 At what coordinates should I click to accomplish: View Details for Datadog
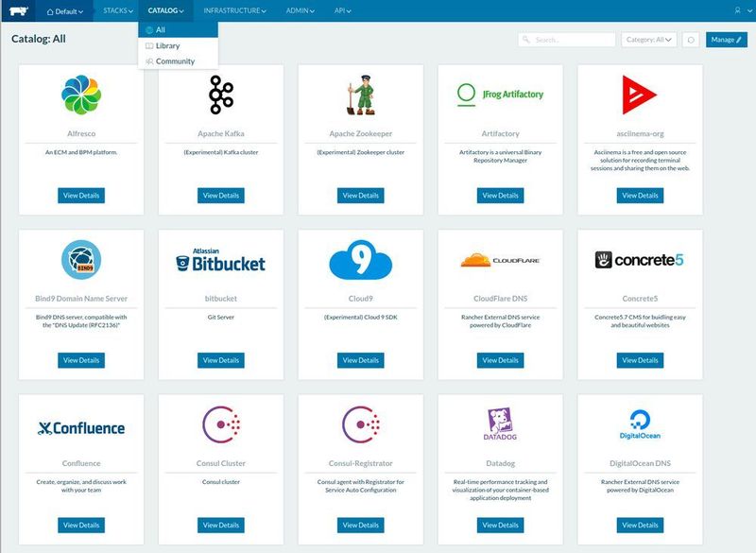point(500,525)
